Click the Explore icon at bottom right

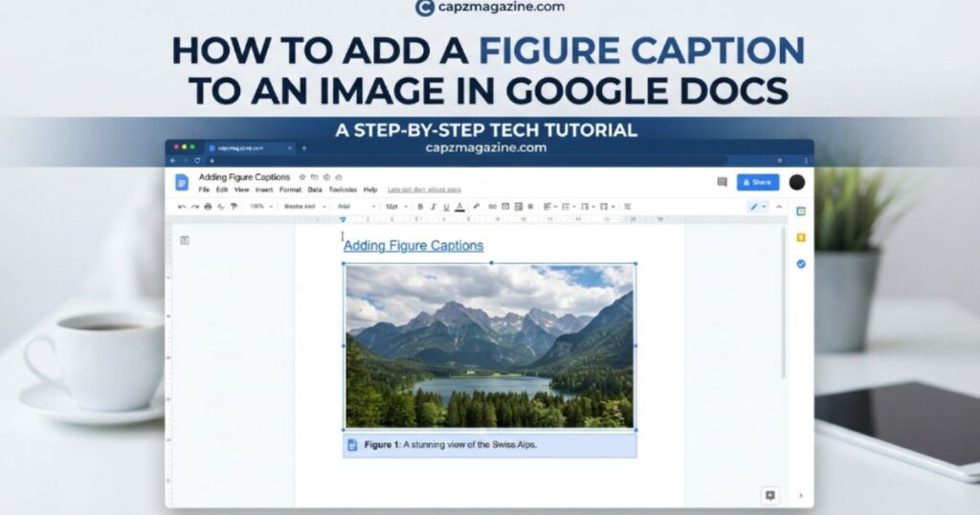click(x=770, y=495)
